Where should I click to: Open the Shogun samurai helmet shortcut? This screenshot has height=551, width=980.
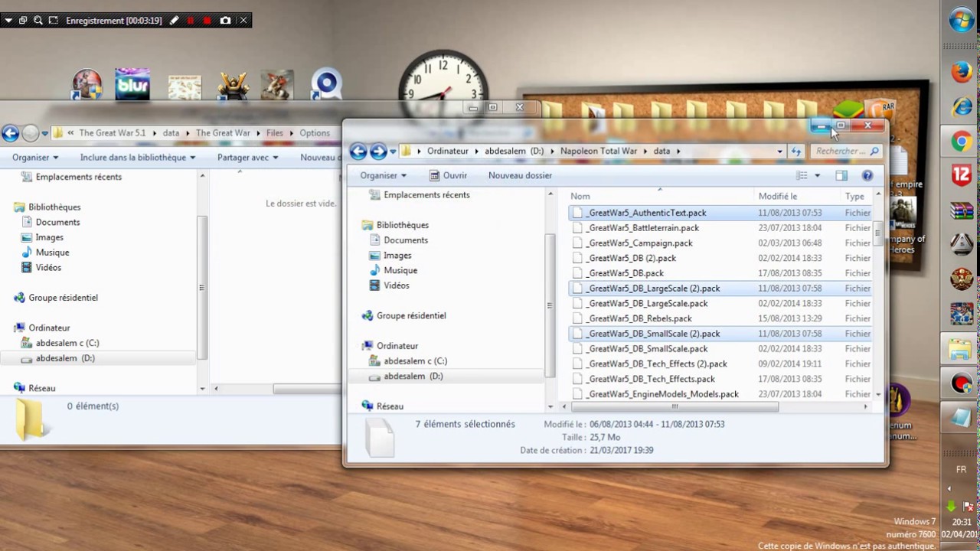coord(233,85)
